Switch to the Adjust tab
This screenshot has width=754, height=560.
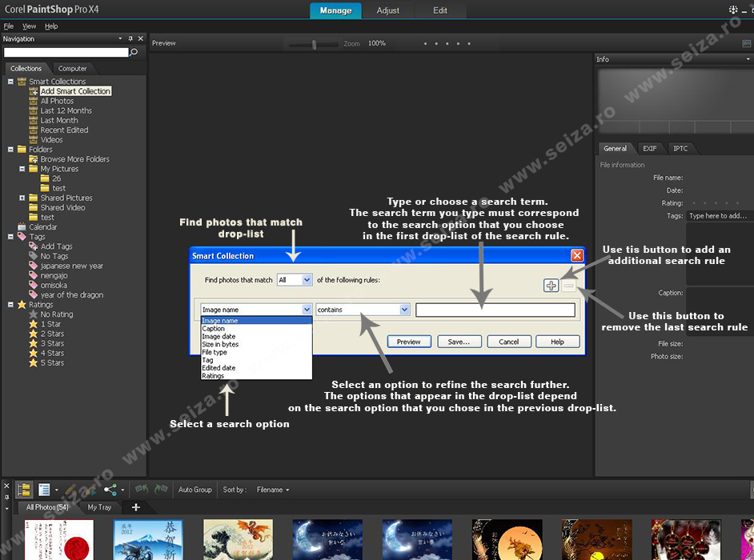click(x=388, y=11)
